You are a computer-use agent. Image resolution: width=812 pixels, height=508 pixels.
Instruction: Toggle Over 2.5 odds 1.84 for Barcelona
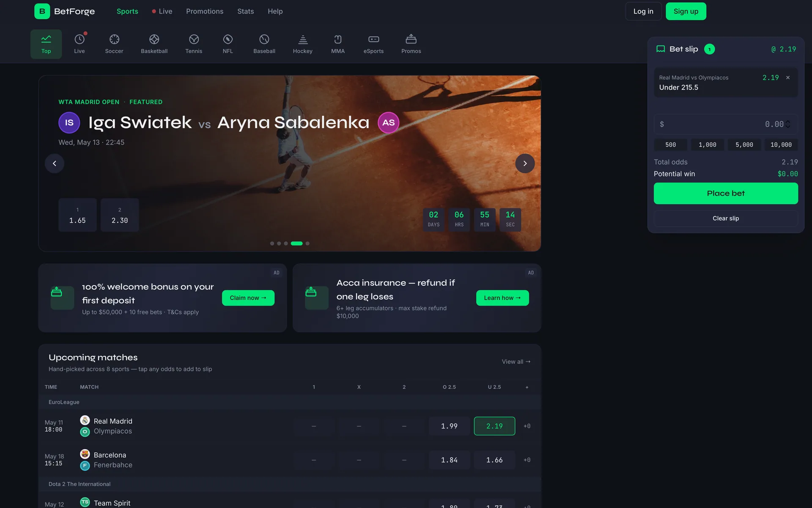[449, 460]
